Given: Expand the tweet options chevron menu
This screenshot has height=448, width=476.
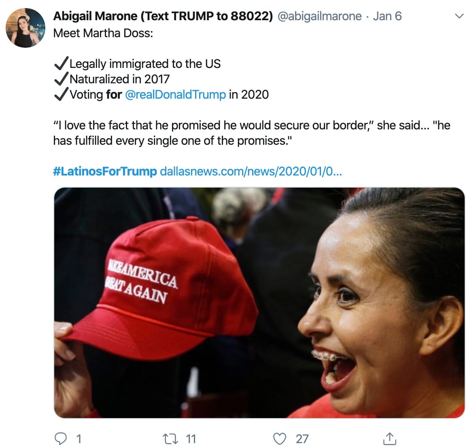Looking at the screenshot, I should pyautogui.click(x=460, y=16).
